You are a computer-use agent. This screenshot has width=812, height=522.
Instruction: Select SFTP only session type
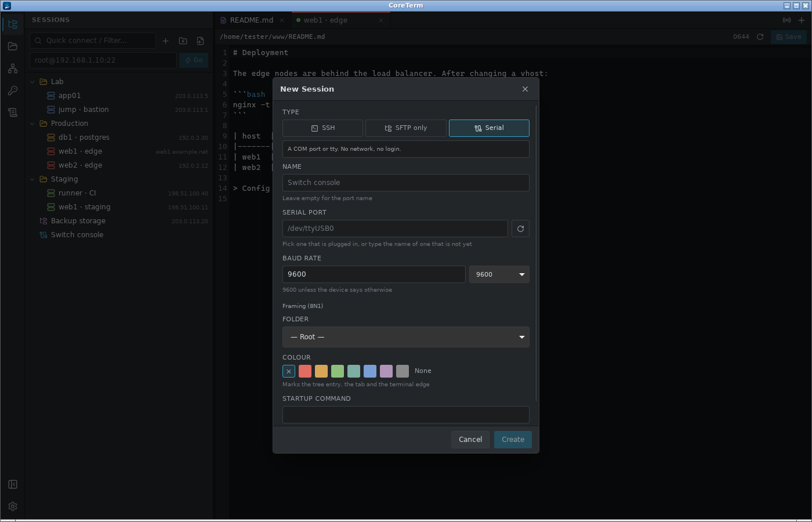click(x=406, y=128)
